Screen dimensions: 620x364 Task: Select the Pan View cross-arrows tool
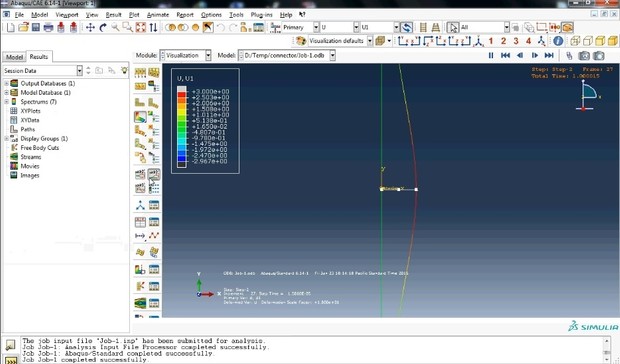tap(90, 27)
